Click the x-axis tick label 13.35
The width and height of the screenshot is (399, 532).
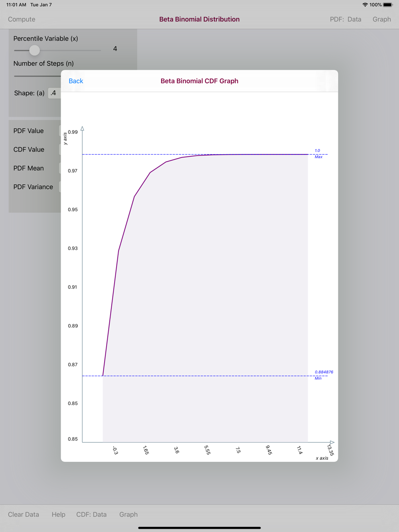[330, 450]
